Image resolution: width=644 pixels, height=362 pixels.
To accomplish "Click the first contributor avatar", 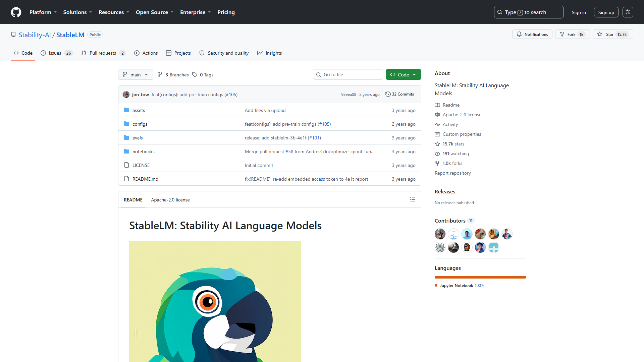I will point(440,234).
